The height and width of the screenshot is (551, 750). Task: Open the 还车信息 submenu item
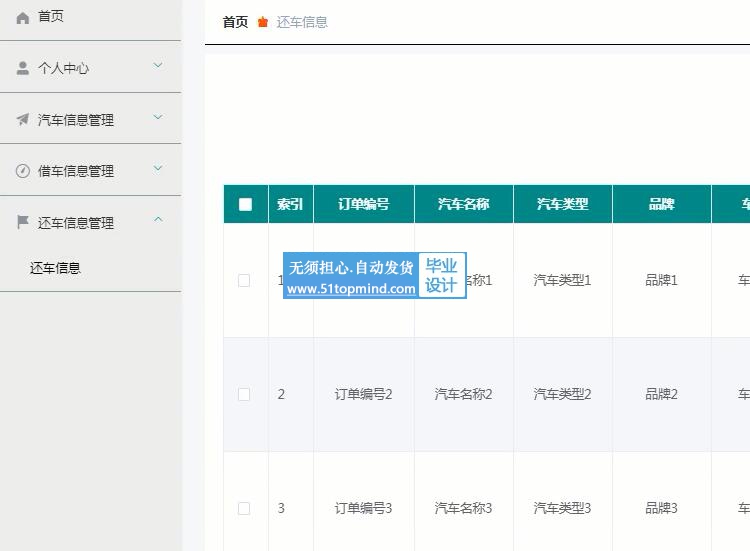coord(55,268)
